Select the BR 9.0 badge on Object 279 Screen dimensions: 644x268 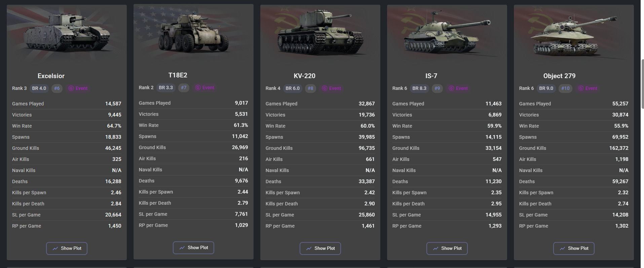tap(546, 88)
